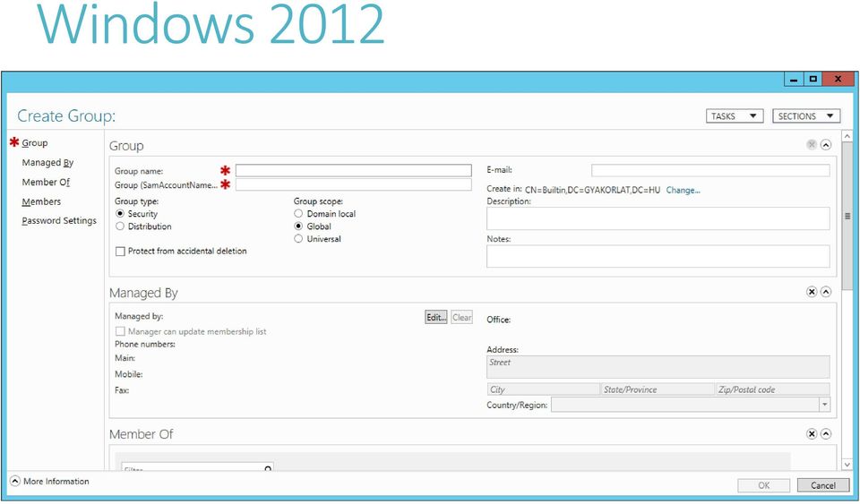This screenshot has width=860, height=504.
Task: Jump to Managed By in navigation
Action: pyautogui.click(x=47, y=163)
